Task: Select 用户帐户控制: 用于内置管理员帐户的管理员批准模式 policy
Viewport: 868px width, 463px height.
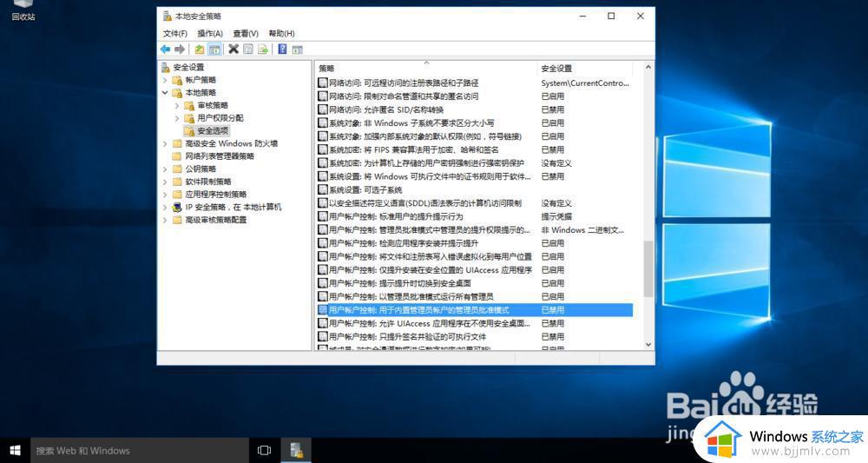Action: coord(475,310)
